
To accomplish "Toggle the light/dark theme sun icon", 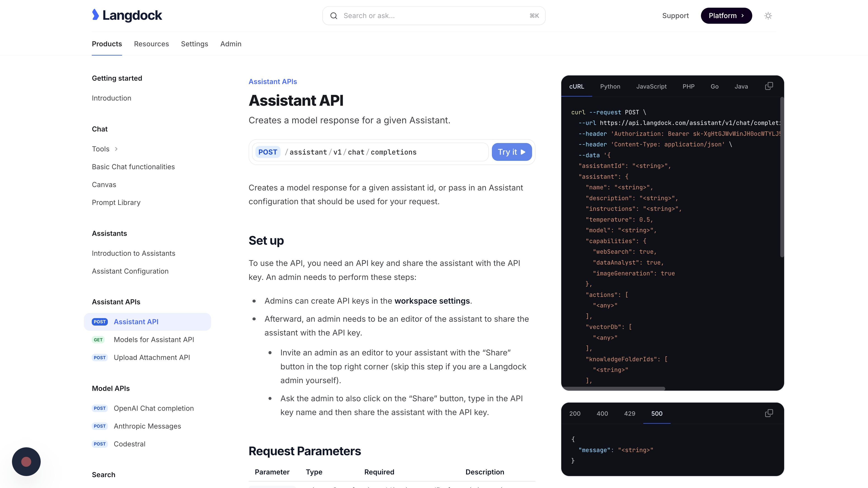I will point(768,16).
